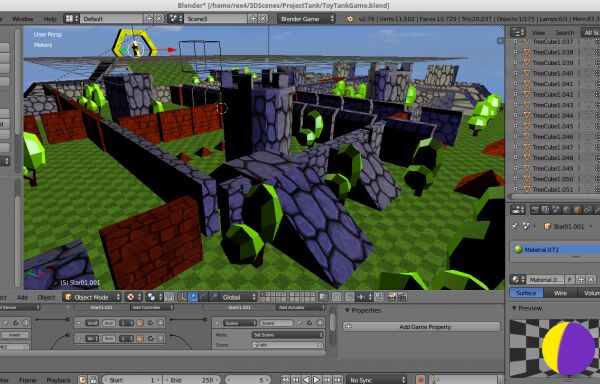Click the Blender logo icon in the info header
Screen dimensions: 600x384
click(x=350, y=19)
